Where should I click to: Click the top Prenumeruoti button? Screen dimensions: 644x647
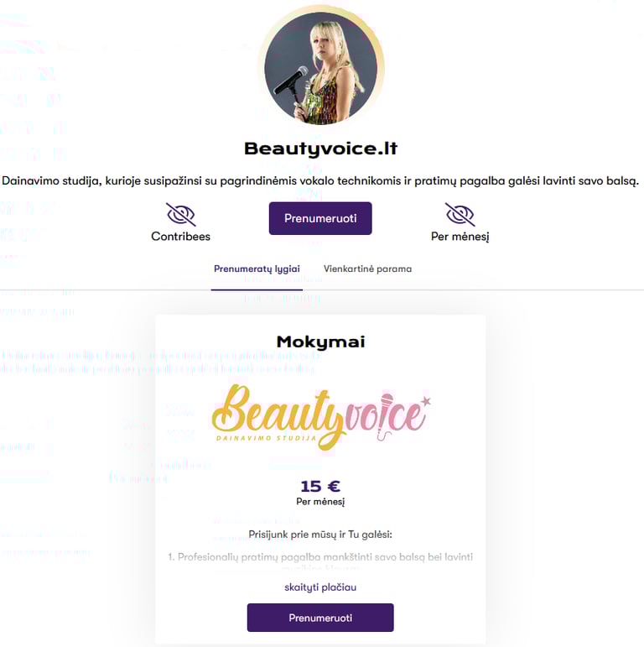[320, 218]
